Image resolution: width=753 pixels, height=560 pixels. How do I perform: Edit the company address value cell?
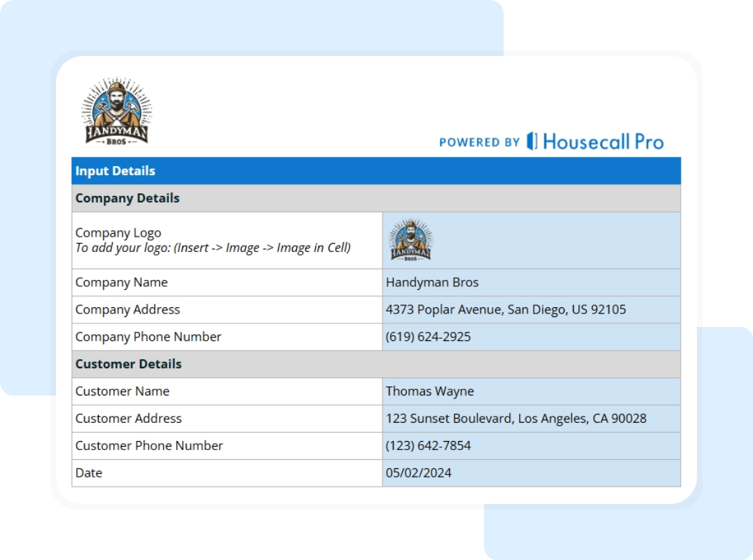pos(531,309)
